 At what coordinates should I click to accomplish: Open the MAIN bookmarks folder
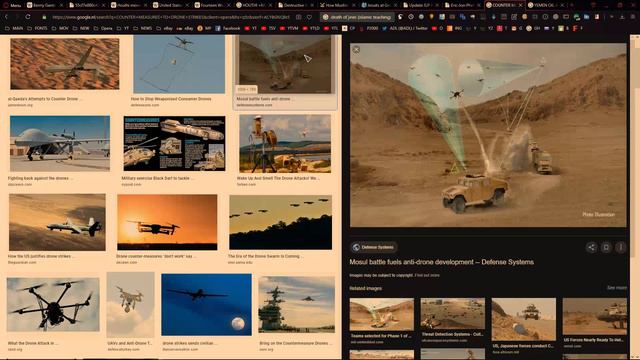pos(14,29)
